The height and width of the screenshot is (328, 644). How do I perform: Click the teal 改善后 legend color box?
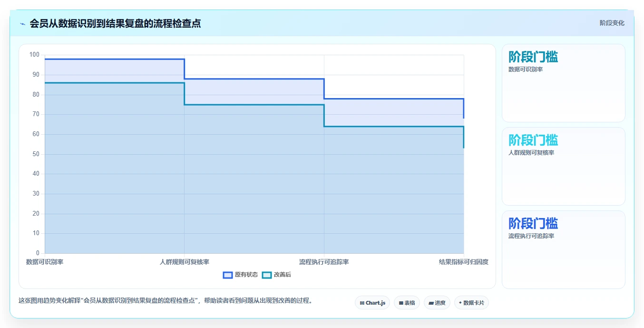point(267,275)
